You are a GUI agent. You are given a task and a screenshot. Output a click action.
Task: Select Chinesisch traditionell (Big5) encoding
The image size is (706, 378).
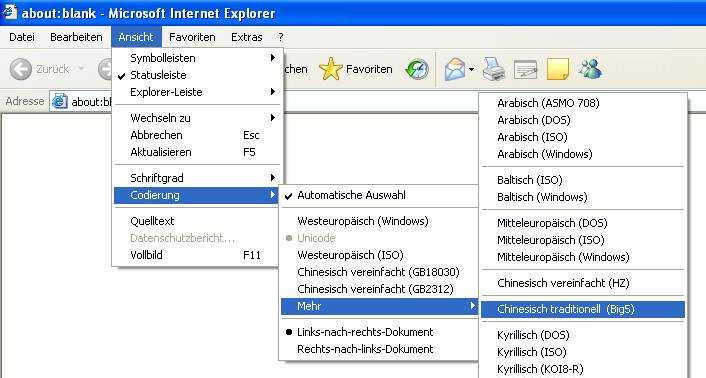point(583,309)
